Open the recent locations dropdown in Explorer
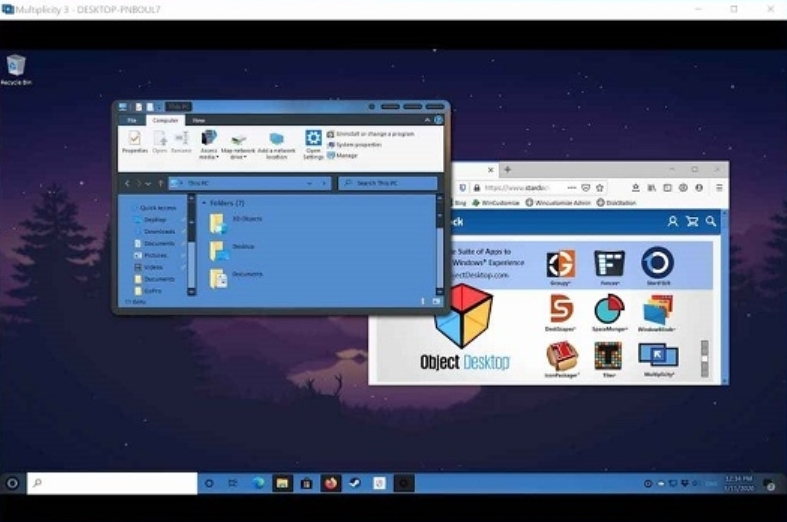The width and height of the screenshot is (787, 522). pos(148,184)
